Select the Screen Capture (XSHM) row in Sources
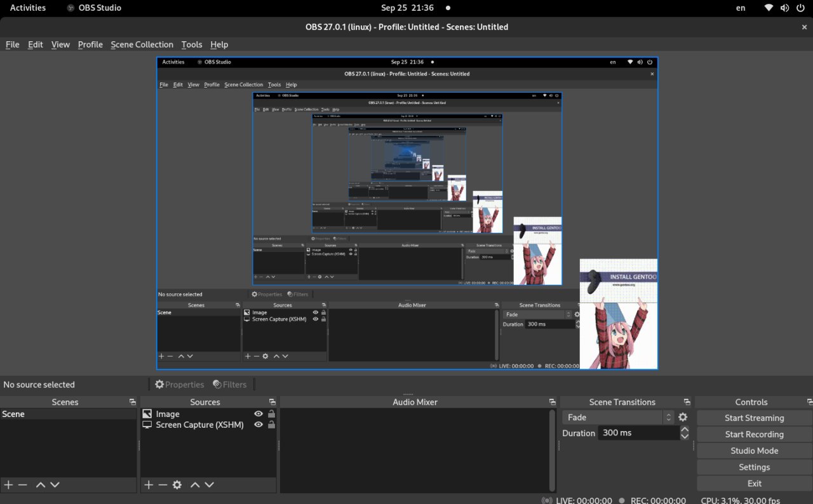Image resolution: width=813 pixels, height=504 pixels. pos(208,425)
